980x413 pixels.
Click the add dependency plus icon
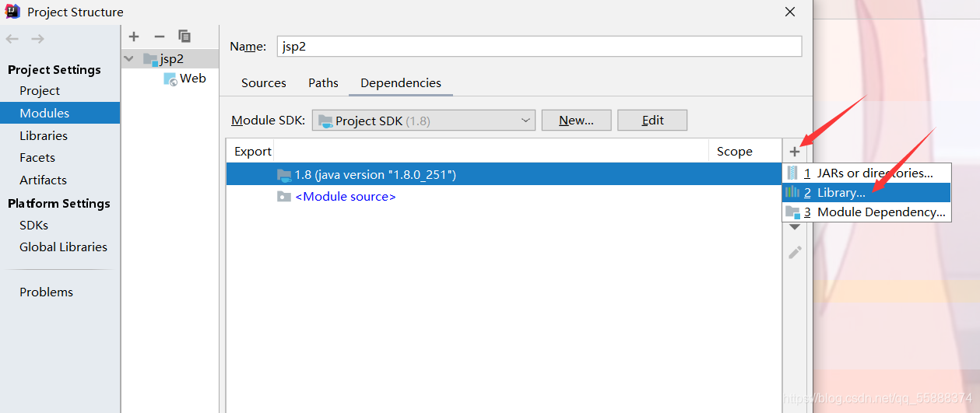[x=795, y=152]
